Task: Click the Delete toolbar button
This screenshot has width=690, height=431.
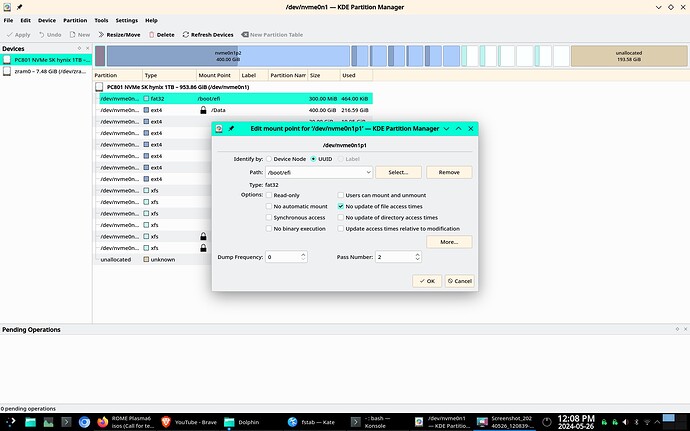Action: (161, 35)
